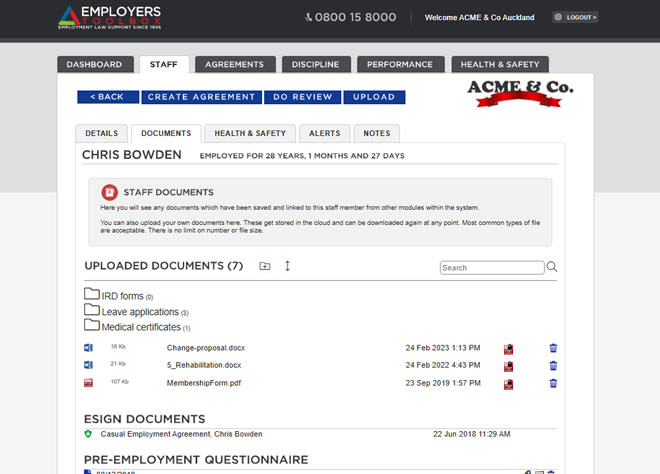
Task: Click into the documents Search field
Action: click(x=492, y=268)
